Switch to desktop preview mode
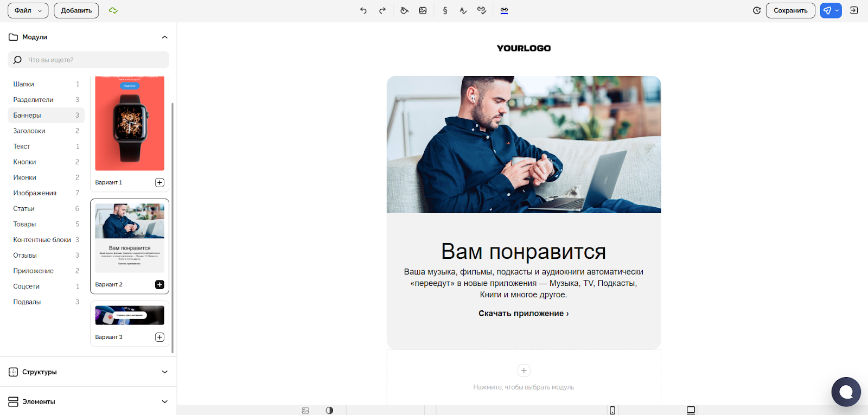868x415 pixels. click(691, 410)
